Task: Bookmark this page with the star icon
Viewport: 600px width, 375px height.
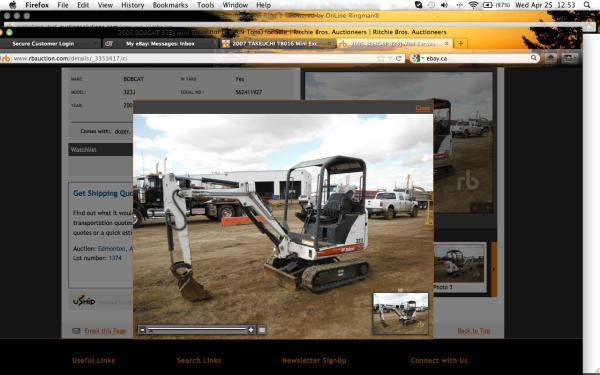Action: tap(381, 58)
